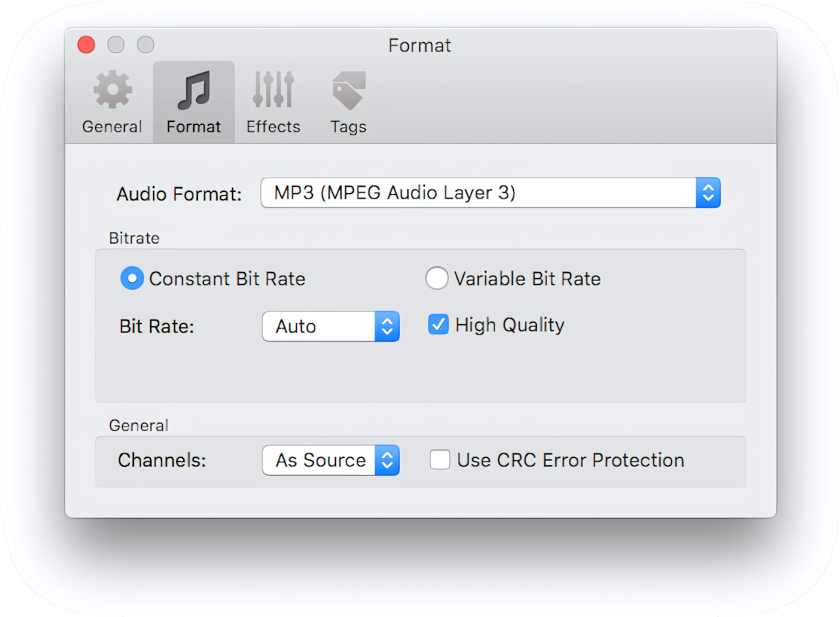Screen dimensions: 840x617
Task: Open the Channels dropdown showing As Source
Action: [320, 460]
